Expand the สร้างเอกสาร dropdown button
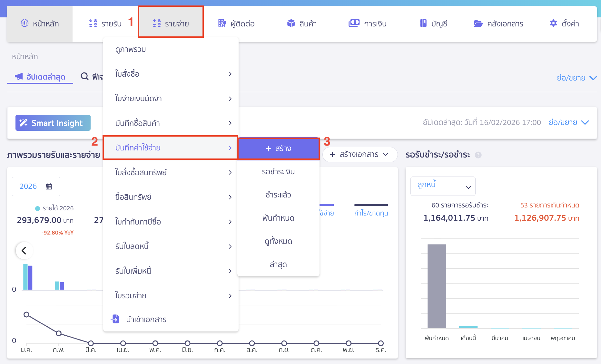601x364 pixels. point(360,155)
